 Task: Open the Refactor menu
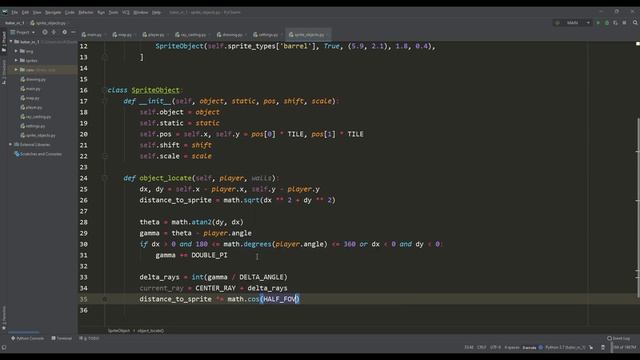tap(86, 12)
